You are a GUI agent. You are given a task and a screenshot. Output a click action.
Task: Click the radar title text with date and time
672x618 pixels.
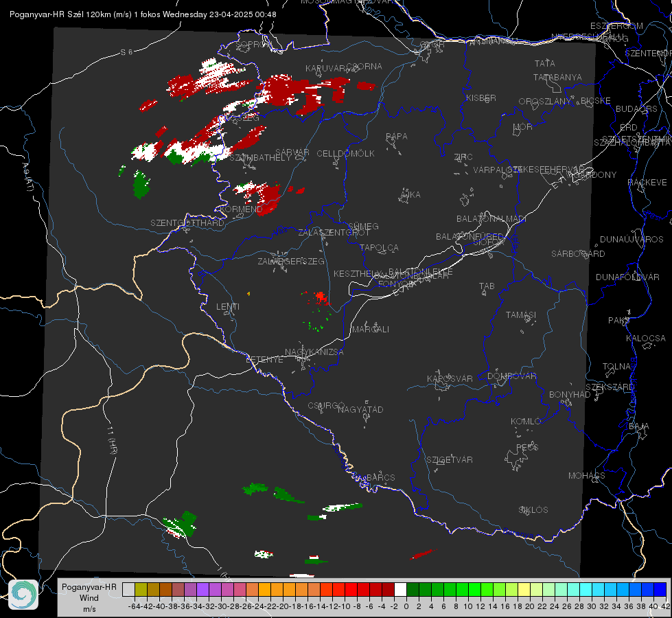(143, 14)
